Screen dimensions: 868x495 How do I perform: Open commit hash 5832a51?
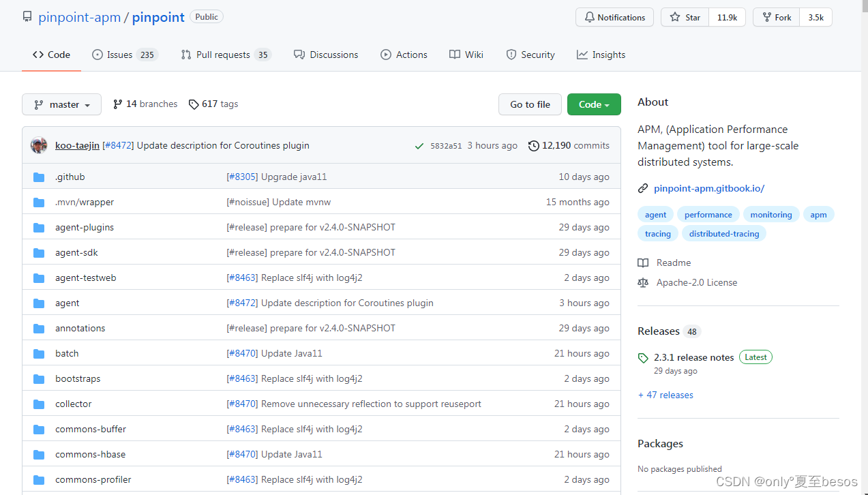446,146
